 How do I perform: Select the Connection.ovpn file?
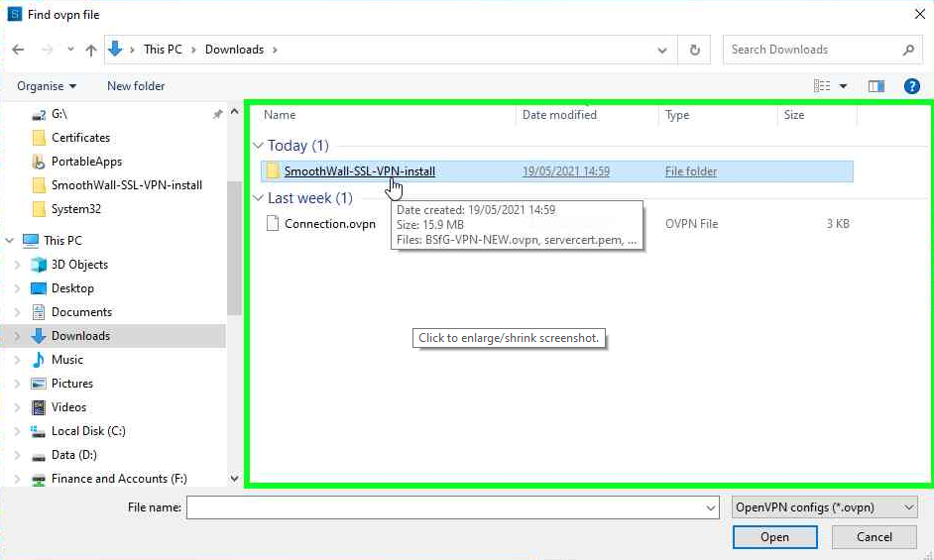(329, 224)
